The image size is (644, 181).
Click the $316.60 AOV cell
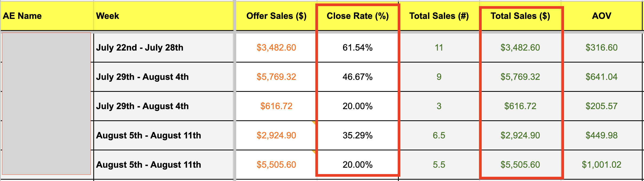[601, 48]
